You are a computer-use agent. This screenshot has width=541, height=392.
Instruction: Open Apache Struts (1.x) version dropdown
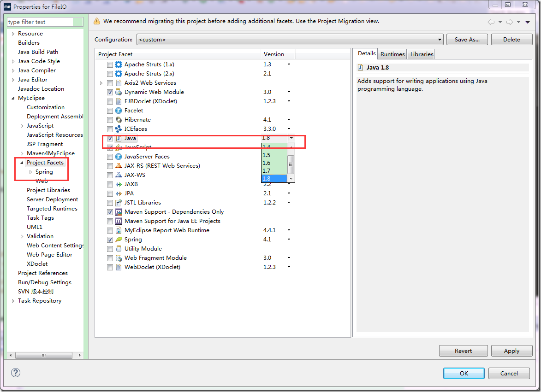[x=289, y=64]
